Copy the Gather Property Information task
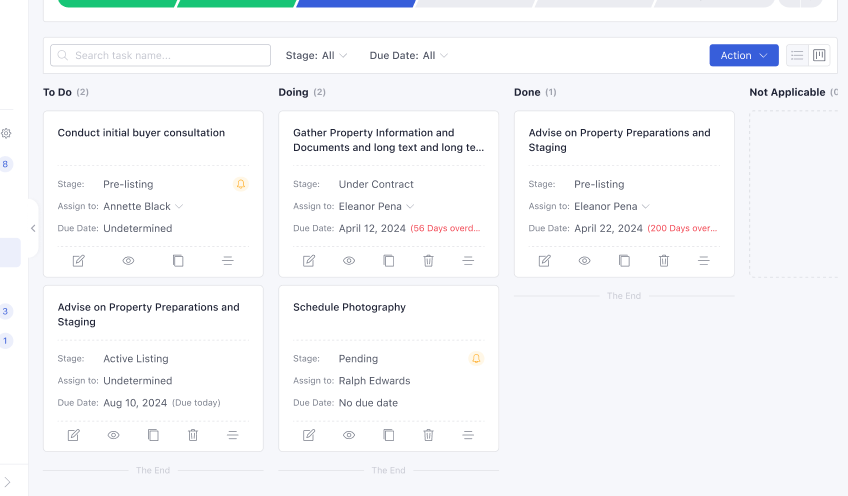Image resolution: width=848 pixels, height=496 pixels. click(388, 261)
